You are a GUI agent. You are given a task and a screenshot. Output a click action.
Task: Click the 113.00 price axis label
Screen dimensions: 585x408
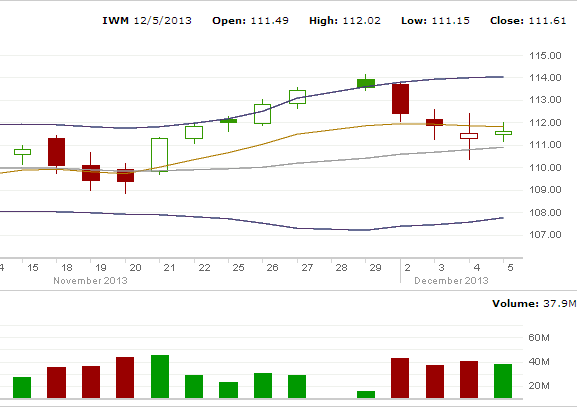[x=545, y=100]
